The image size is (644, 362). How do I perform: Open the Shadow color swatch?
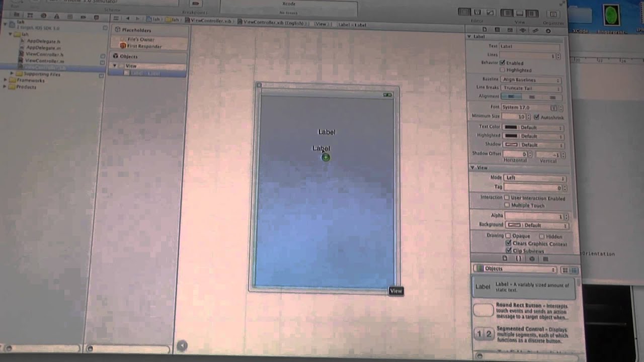pos(512,145)
